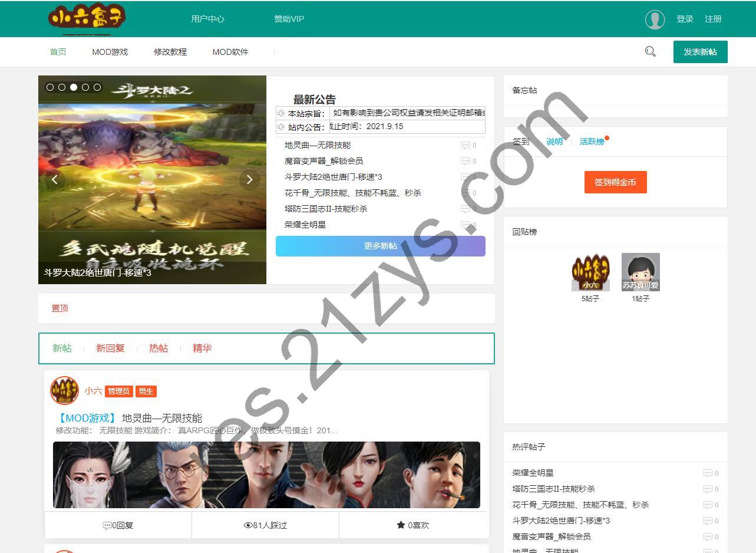
Task: Select the fifth carousel dot
Action: [x=97, y=87]
